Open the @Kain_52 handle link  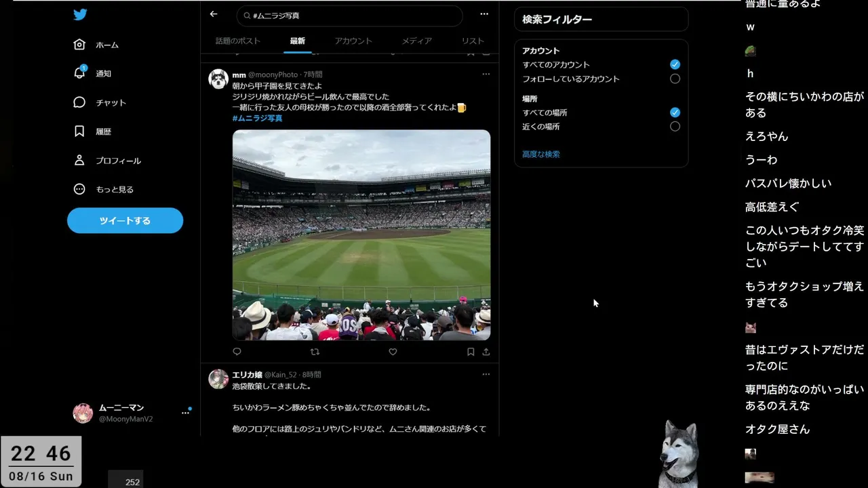pyautogui.click(x=281, y=375)
